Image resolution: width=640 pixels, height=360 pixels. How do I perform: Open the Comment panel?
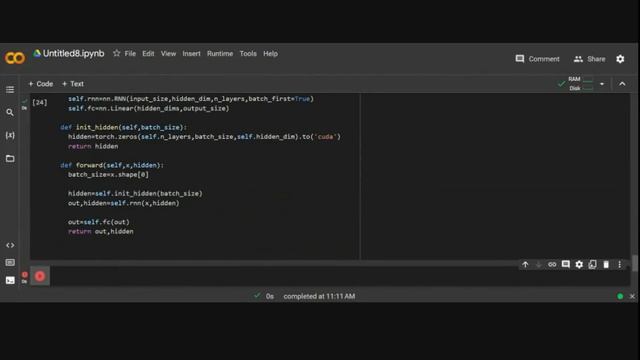[537, 59]
